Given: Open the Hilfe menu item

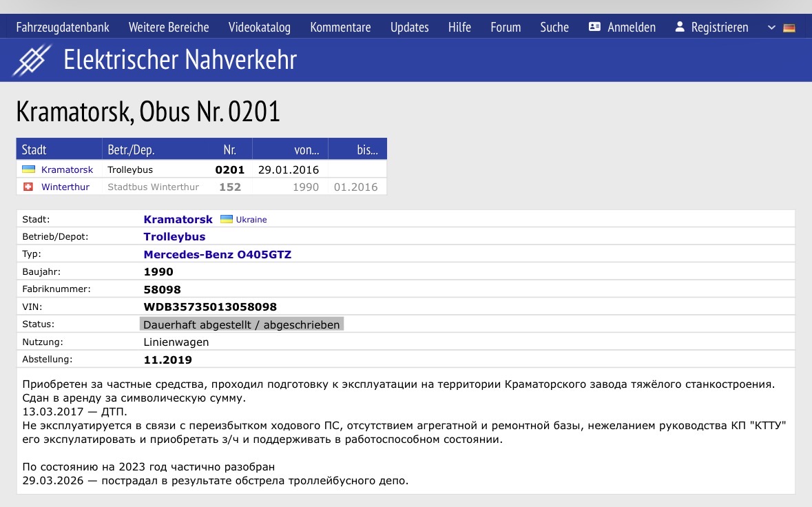Looking at the screenshot, I should click(x=460, y=27).
